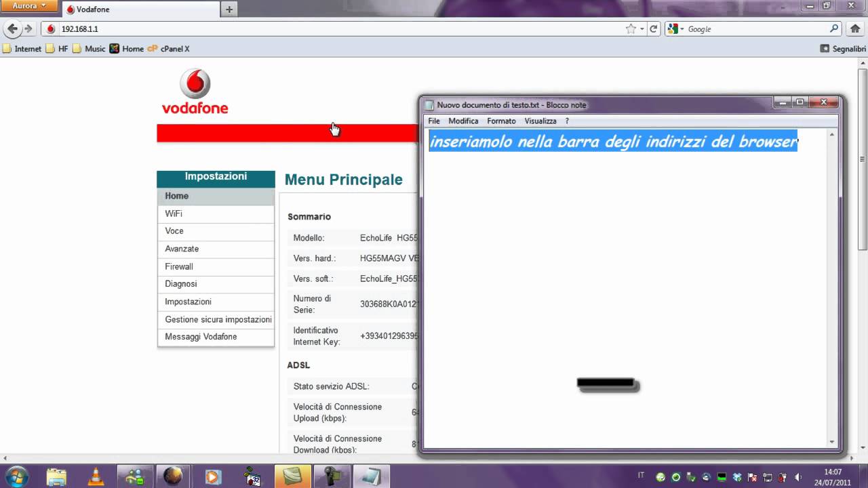Open the Voce settings page

click(x=216, y=231)
